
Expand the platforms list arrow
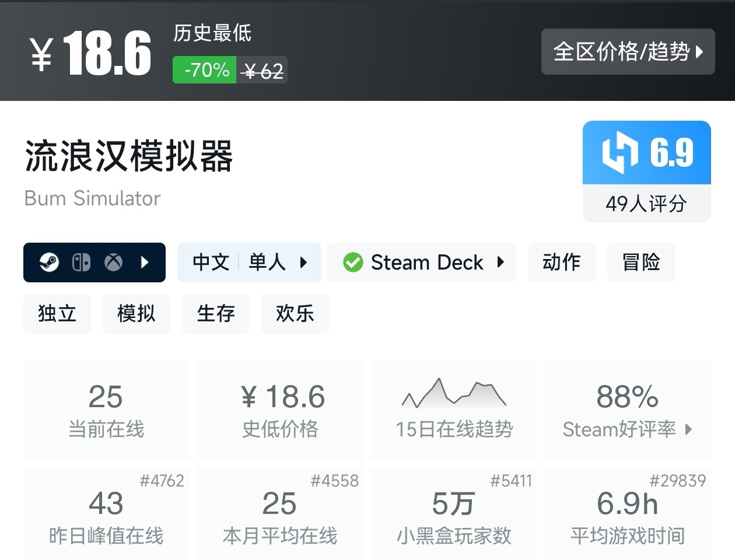[145, 262]
